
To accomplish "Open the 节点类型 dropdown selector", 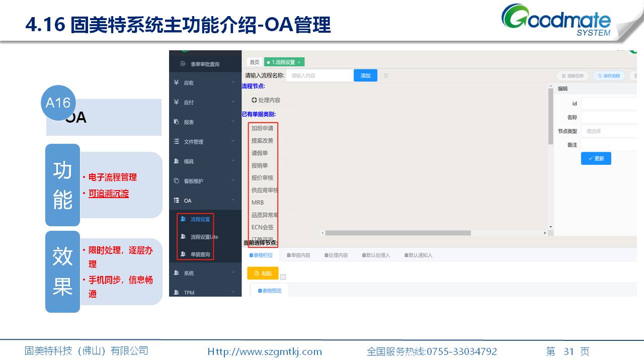I will 609,131.
